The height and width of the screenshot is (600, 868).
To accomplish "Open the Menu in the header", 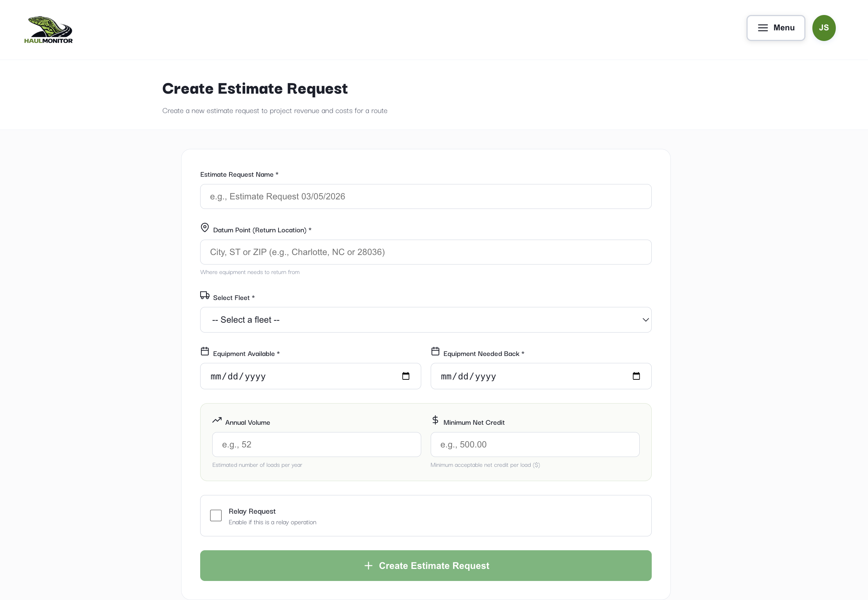I will [775, 28].
